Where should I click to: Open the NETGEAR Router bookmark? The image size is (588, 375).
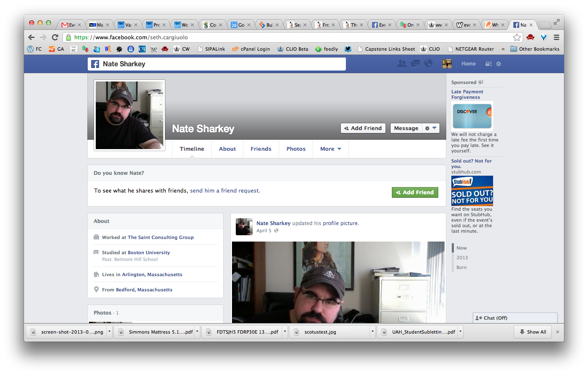point(471,49)
